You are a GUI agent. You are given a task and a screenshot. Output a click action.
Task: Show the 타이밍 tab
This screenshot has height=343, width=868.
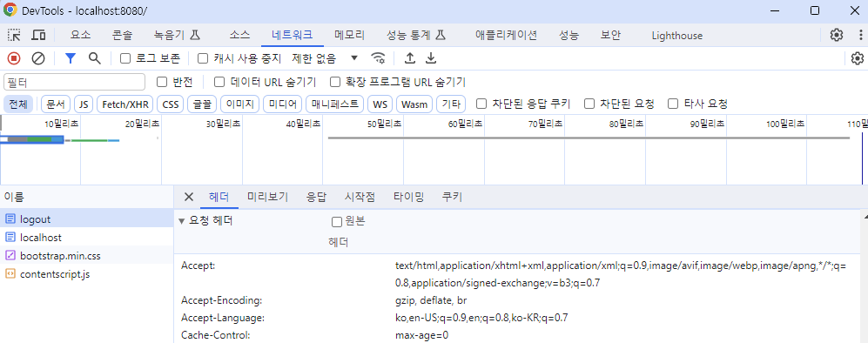408,197
